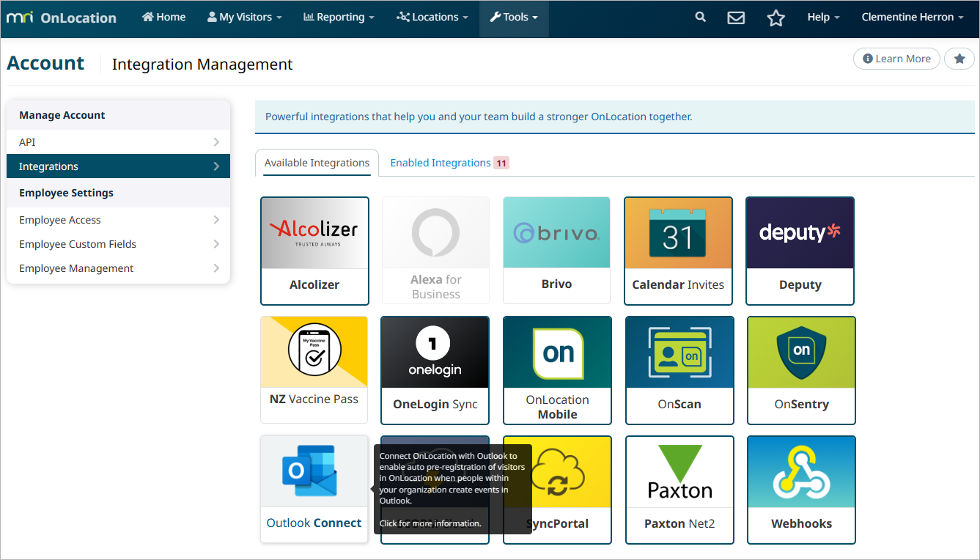The height and width of the screenshot is (560, 980).
Task: Open Employee Management settings
Action: click(118, 268)
